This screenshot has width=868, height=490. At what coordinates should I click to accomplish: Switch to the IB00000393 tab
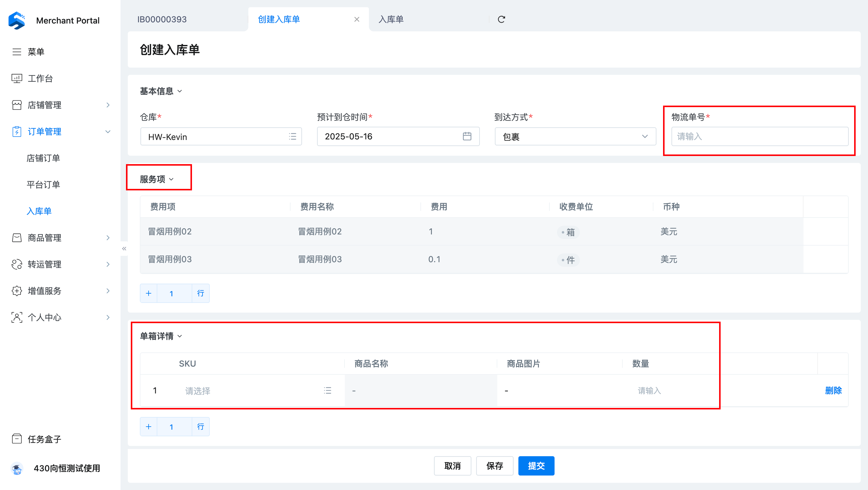point(162,19)
